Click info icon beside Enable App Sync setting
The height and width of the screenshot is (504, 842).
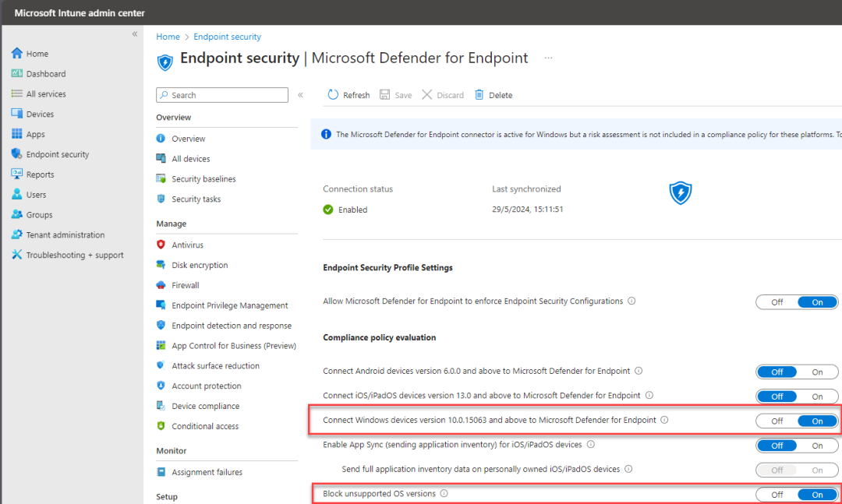[591, 444]
